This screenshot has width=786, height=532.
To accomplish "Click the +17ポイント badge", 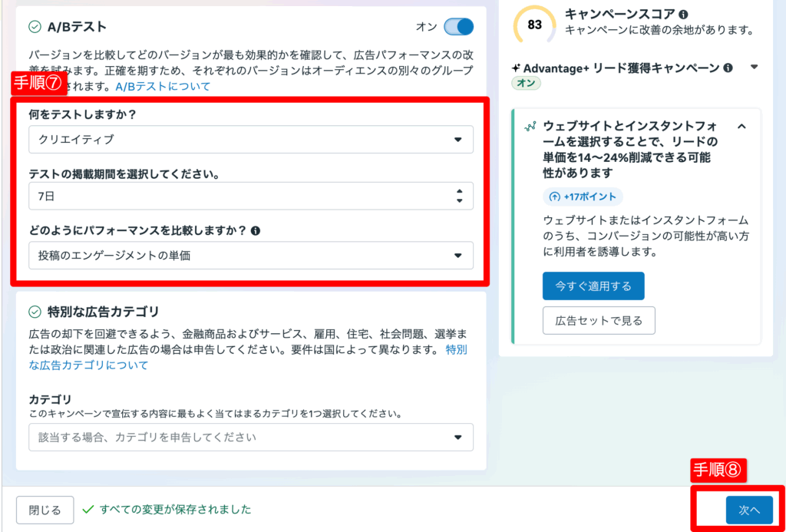I will (x=583, y=197).
